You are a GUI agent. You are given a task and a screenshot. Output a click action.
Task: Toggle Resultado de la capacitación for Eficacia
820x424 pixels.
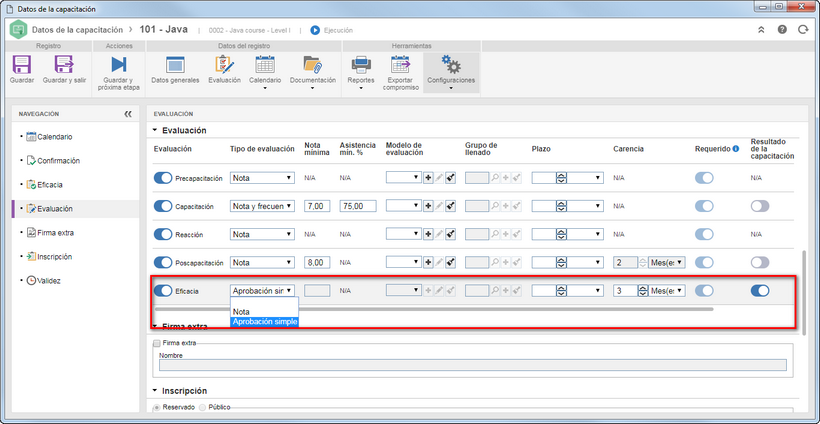(x=760, y=291)
